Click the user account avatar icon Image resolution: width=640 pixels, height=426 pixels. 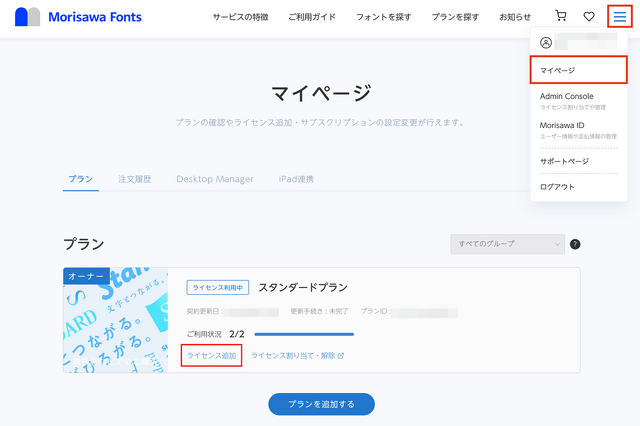[x=545, y=43]
